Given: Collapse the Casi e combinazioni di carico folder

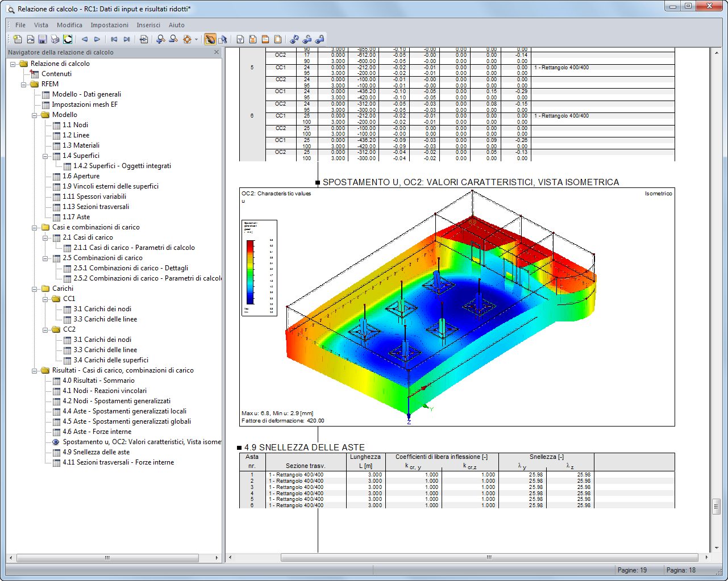Looking at the screenshot, I should [35, 227].
